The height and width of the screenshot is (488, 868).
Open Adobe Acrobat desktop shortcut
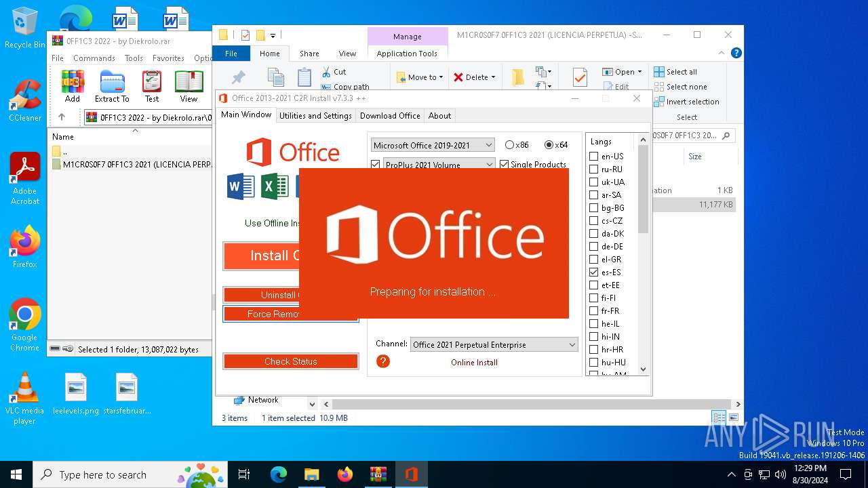25,178
